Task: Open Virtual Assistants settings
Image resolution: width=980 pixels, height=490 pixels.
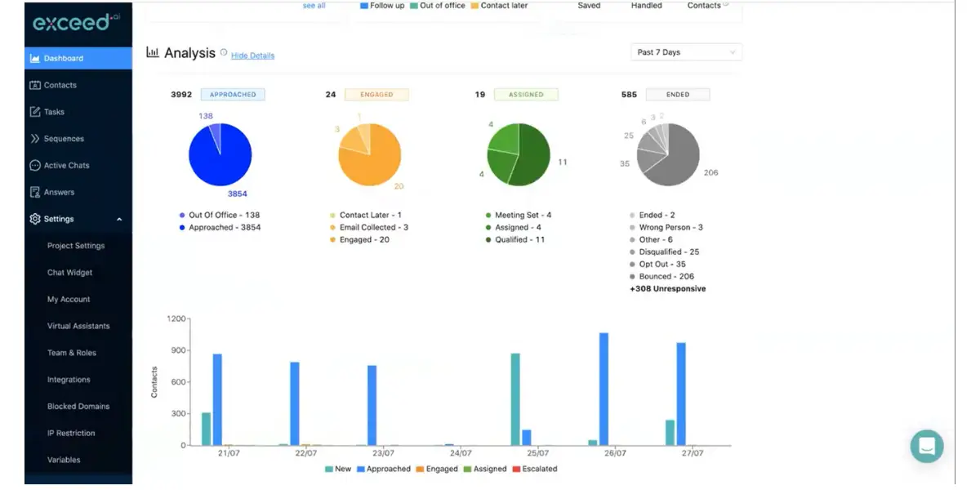Action: point(78,326)
